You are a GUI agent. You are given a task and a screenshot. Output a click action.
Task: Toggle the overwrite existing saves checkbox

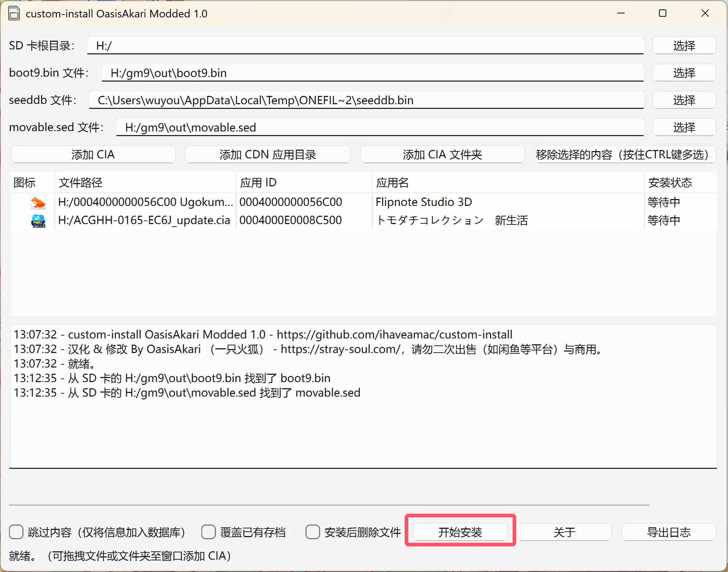click(209, 532)
